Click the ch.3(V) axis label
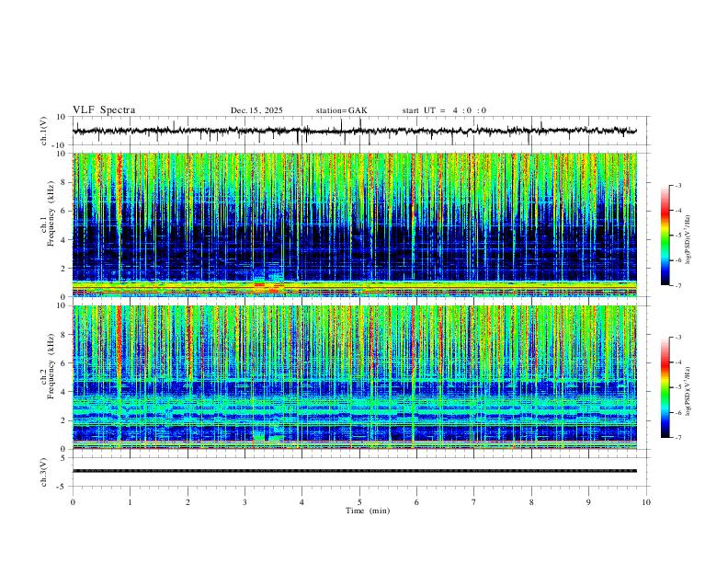Image resolution: width=728 pixels, height=563 pixels. (x=44, y=472)
